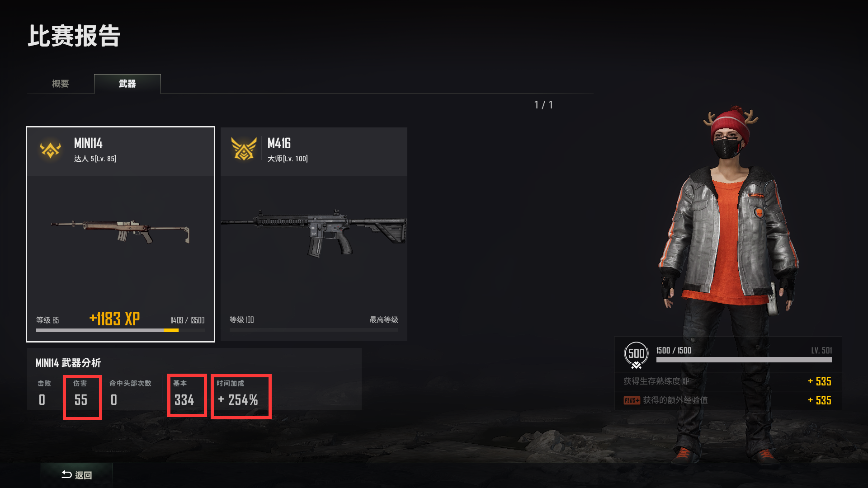Click the M416 master rank emblem
868x488 pixels.
tap(244, 149)
